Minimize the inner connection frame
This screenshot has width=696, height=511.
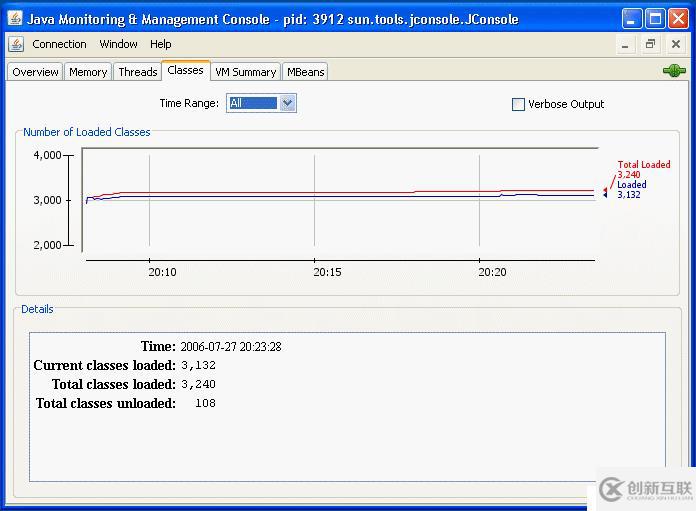click(625, 44)
